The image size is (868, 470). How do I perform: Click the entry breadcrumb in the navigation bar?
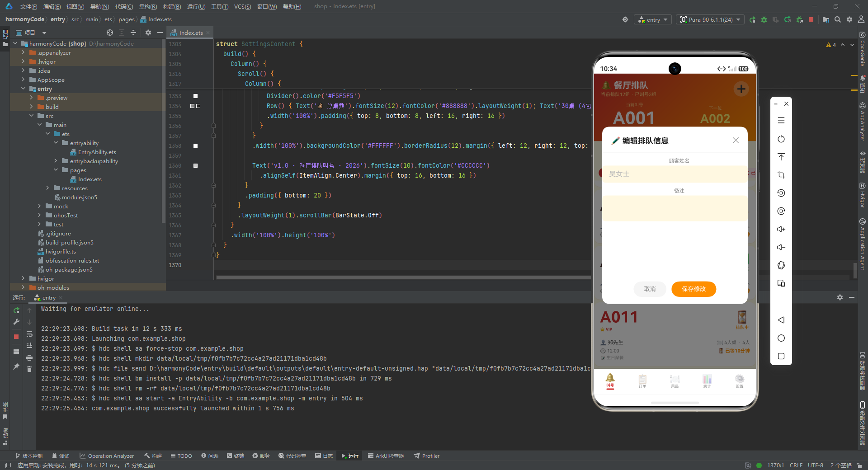(x=57, y=19)
